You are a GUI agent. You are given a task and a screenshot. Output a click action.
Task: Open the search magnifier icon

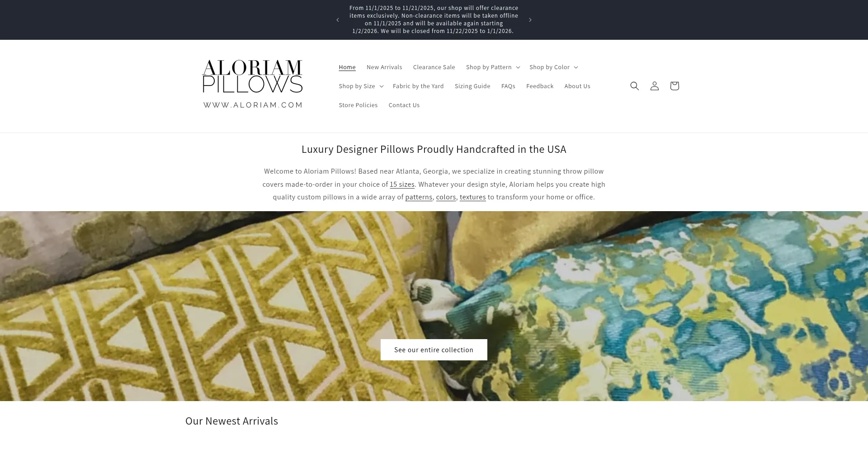point(634,86)
